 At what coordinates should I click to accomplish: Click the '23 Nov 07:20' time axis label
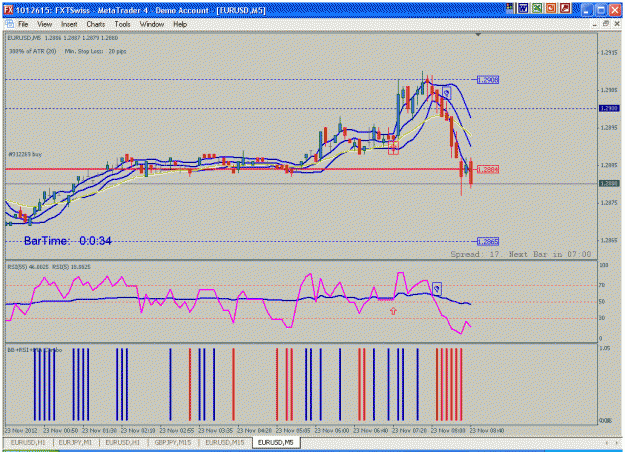pyautogui.click(x=409, y=430)
